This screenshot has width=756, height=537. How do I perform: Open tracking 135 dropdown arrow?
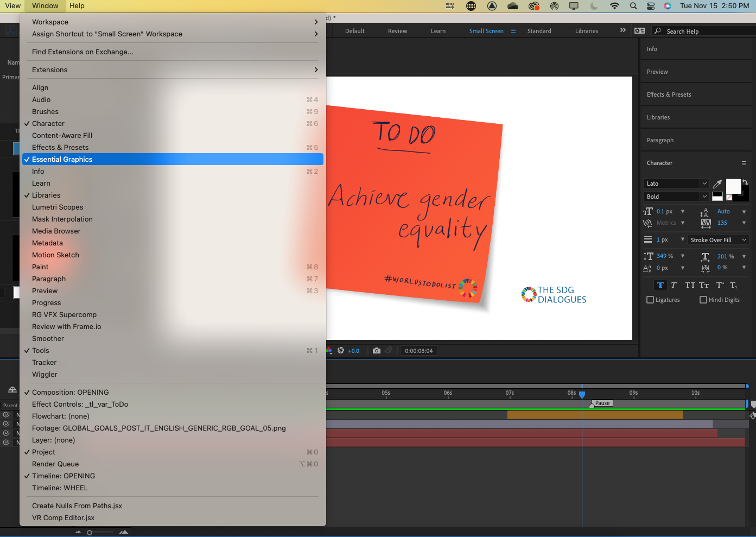(744, 223)
